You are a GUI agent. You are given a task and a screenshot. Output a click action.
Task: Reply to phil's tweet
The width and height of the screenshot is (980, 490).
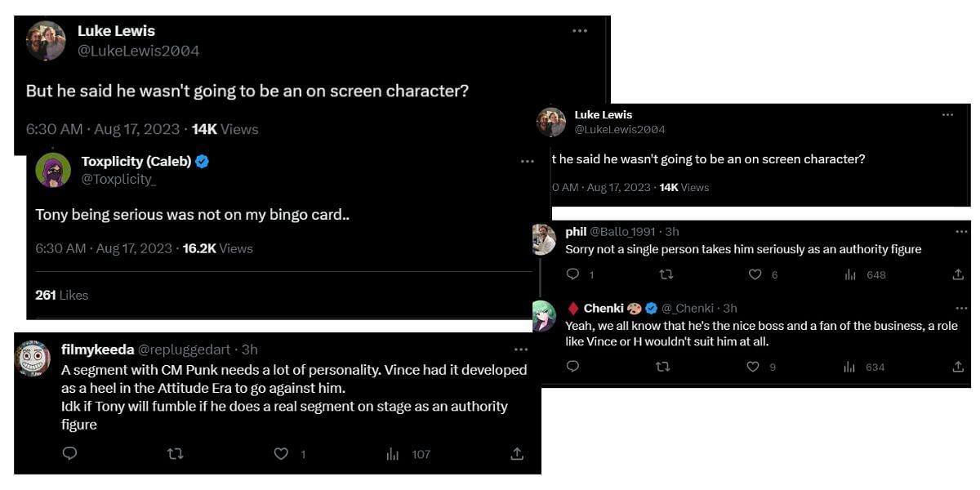pos(572,274)
